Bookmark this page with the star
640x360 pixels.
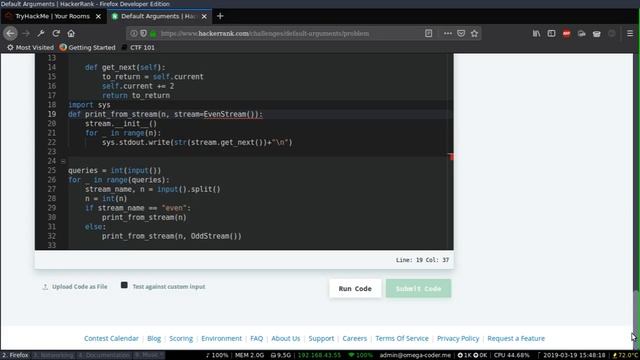tap(474, 33)
